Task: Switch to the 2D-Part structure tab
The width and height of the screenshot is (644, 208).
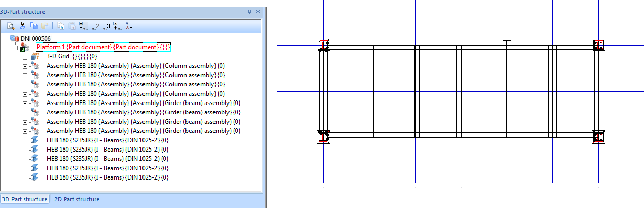Action: (77, 199)
